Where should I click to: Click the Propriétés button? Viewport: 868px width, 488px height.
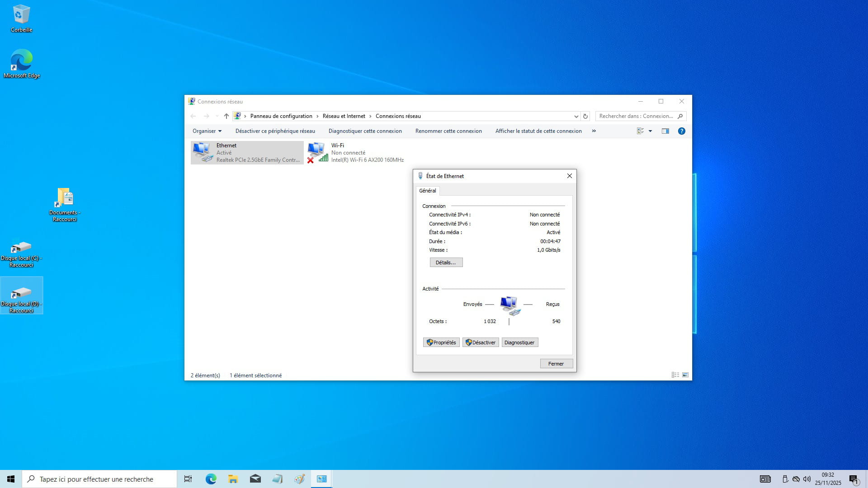point(441,343)
